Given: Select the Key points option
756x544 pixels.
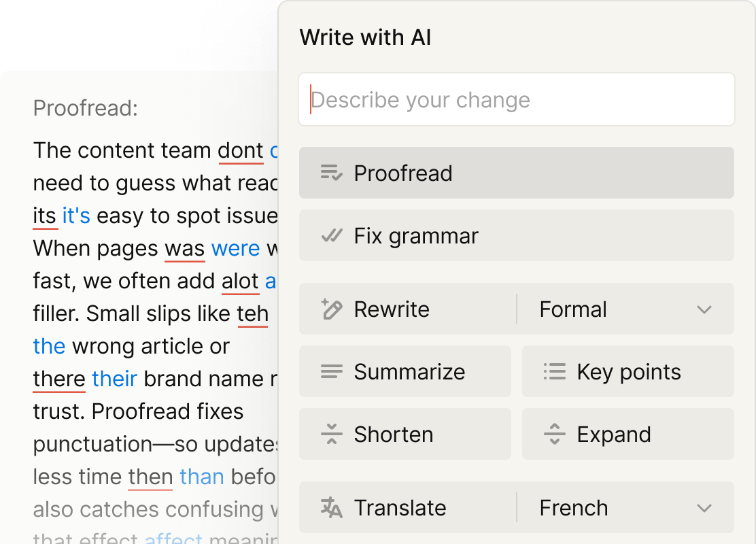Looking at the screenshot, I should (628, 371).
